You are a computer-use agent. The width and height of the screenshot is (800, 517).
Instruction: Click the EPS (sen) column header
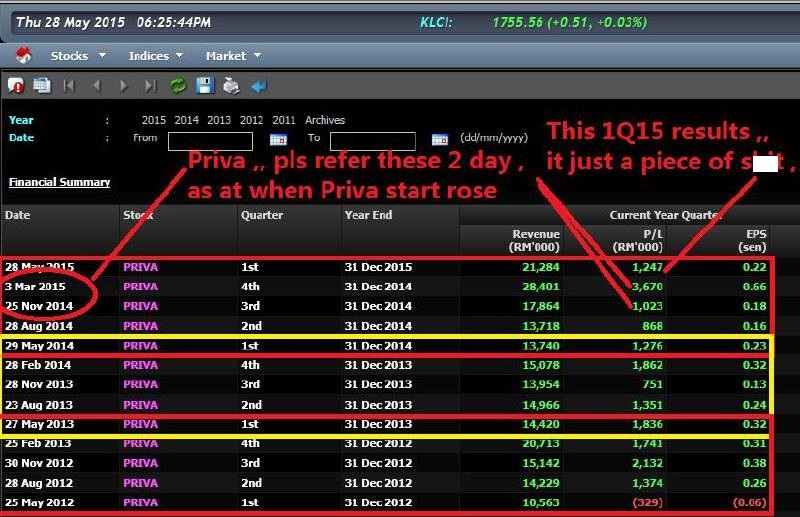click(753, 240)
